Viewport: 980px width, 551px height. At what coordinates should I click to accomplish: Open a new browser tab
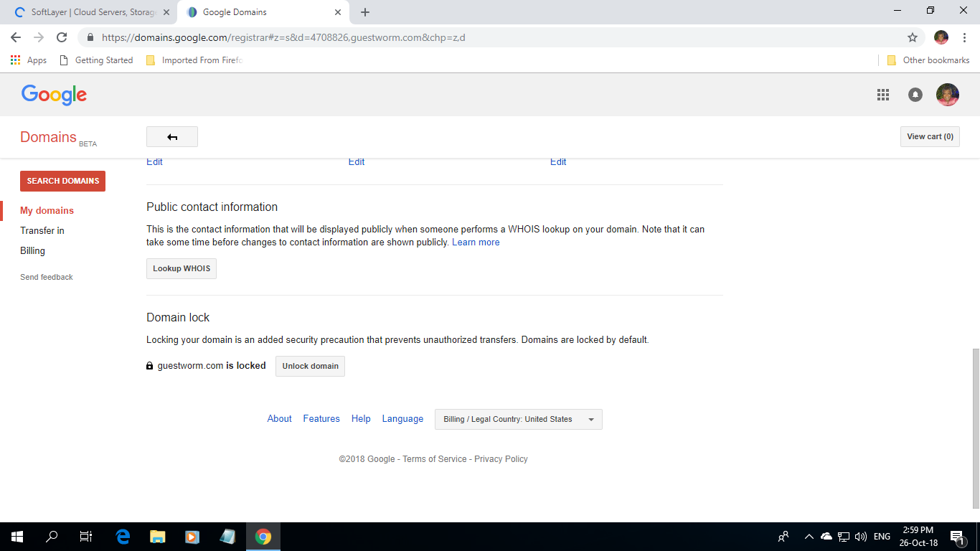[365, 12]
